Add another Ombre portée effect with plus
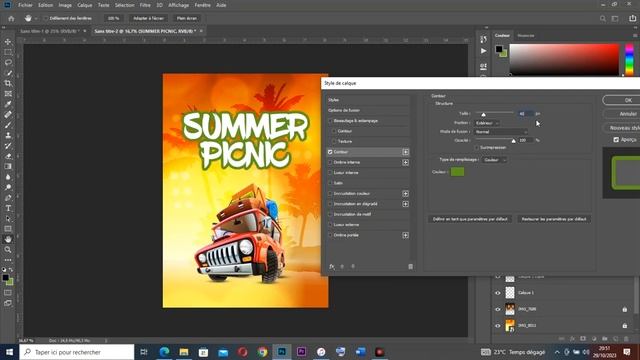This screenshot has width=640, height=360. 405,235
